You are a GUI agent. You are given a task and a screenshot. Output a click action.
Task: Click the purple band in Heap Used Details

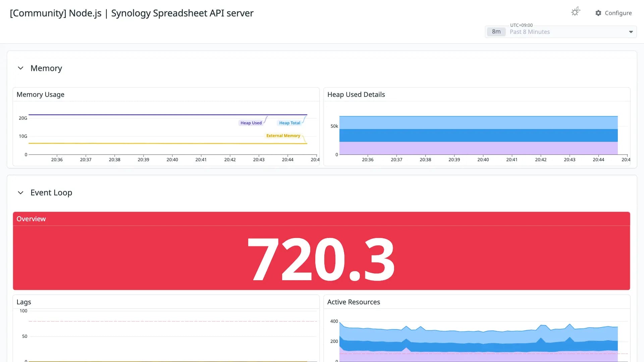tap(478, 148)
